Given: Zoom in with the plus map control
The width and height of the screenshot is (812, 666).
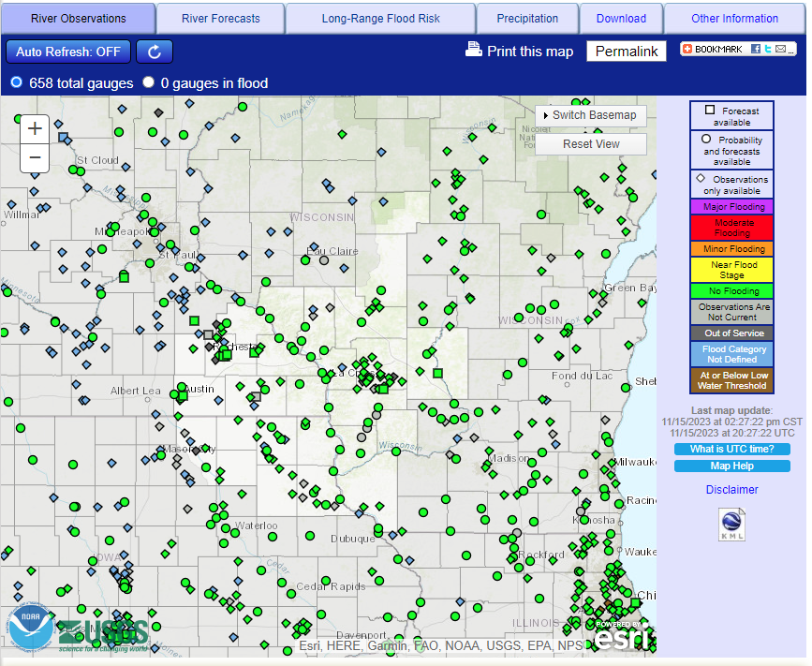Looking at the screenshot, I should [34, 128].
